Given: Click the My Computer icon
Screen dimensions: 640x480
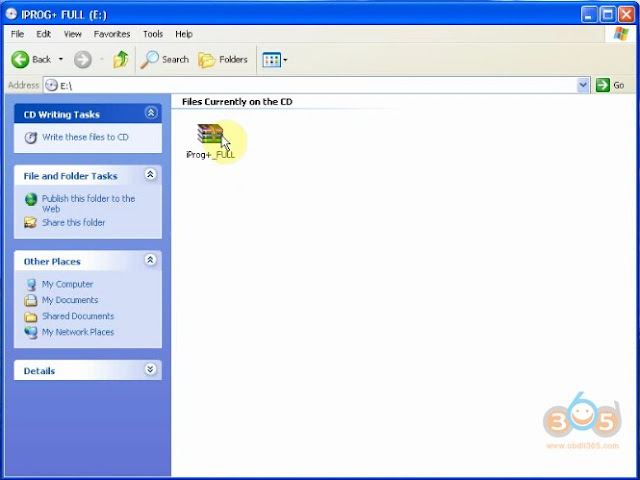Looking at the screenshot, I should point(31,284).
